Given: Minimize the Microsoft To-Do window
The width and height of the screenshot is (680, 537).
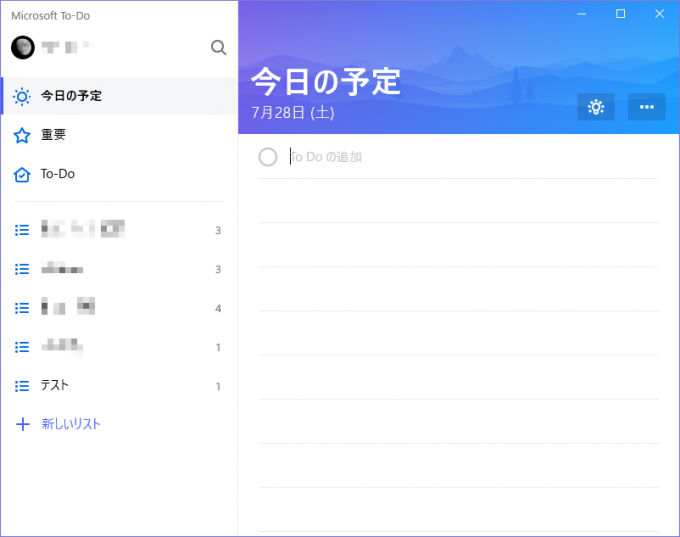Looking at the screenshot, I should coord(582,14).
